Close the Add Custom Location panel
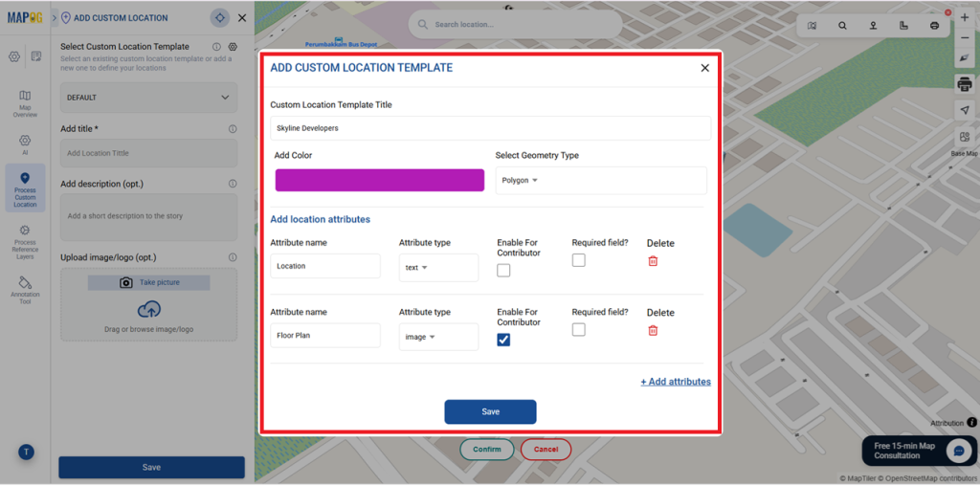The width and height of the screenshot is (980, 486). tap(242, 18)
